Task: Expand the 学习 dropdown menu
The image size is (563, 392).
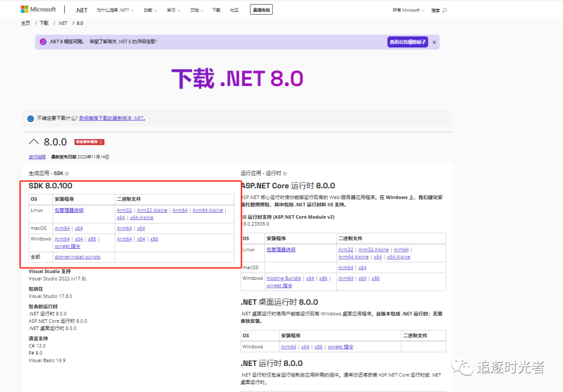Action: pyautogui.click(x=174, y=10)
